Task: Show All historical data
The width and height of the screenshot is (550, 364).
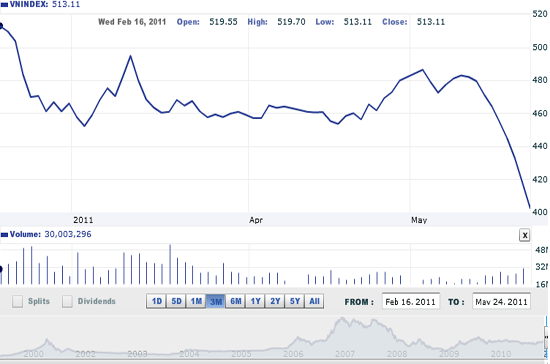Action: 314,301
